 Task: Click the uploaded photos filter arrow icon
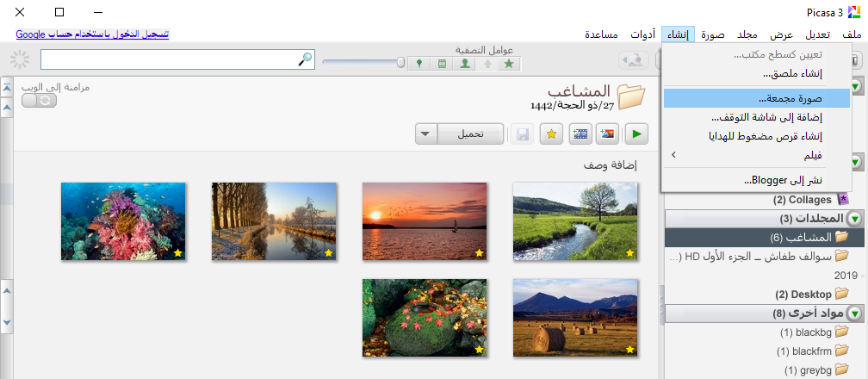pyautogui.click(x=487, y=64)
